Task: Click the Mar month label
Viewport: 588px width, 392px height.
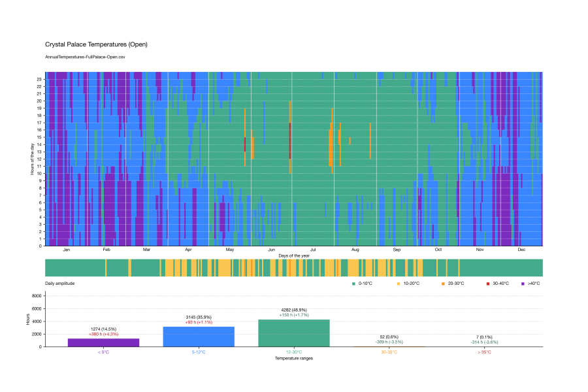Action: pyautogui.click(x=146, y=250)
